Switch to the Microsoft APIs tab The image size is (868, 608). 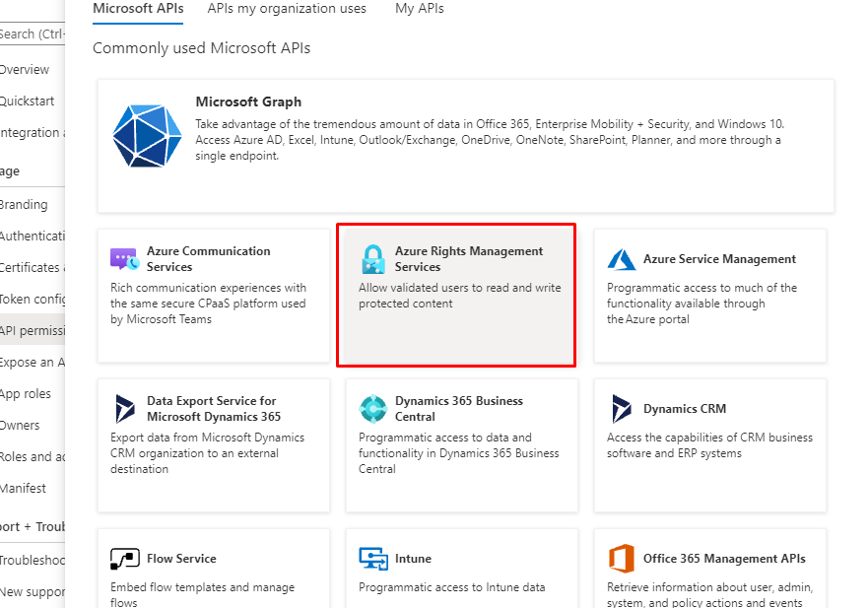(x=138, y=9)
